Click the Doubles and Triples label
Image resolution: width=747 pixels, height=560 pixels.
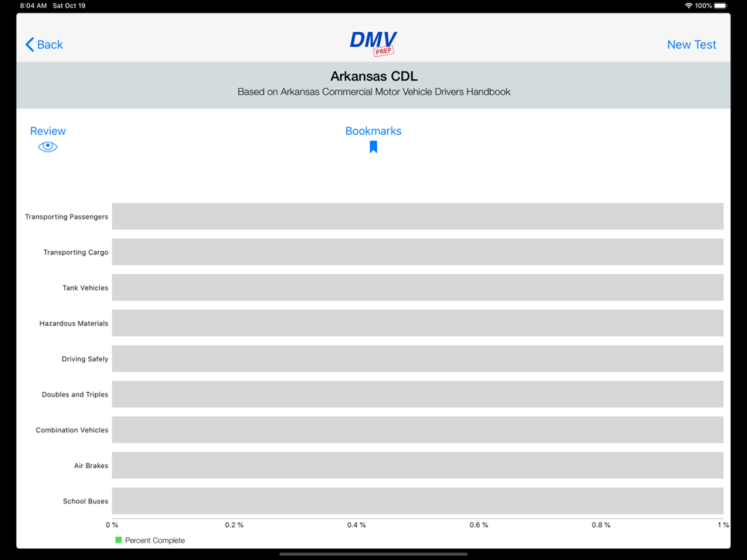coord(75,394)
